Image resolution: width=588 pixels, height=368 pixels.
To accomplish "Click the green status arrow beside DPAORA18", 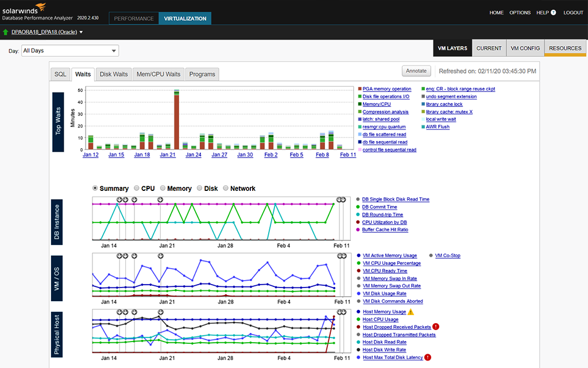I will [x=5, y=32].
